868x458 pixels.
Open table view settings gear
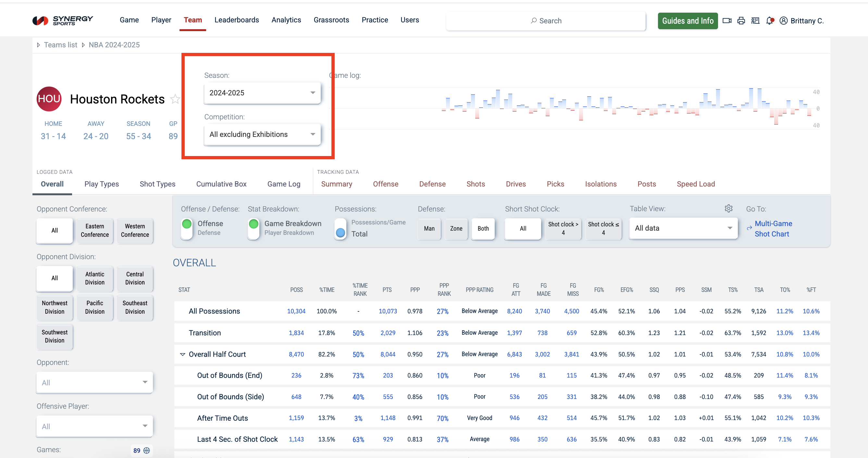coord(728,209)
